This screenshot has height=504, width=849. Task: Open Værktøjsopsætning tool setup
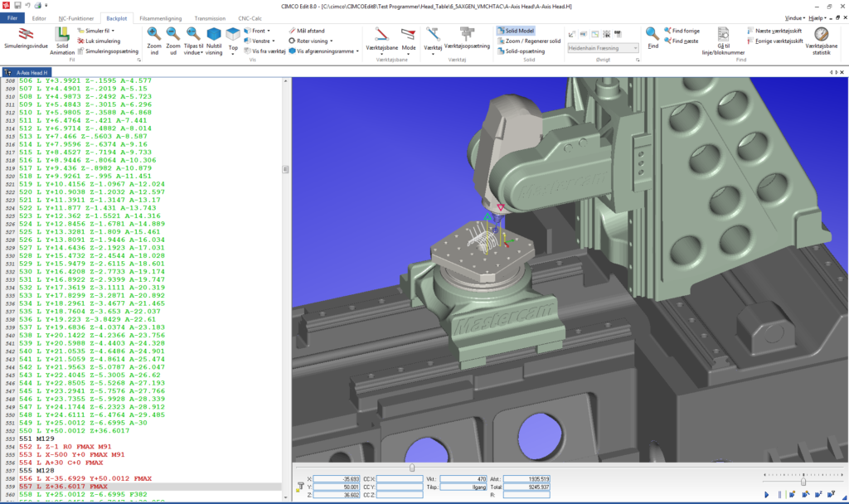point(467,38)
